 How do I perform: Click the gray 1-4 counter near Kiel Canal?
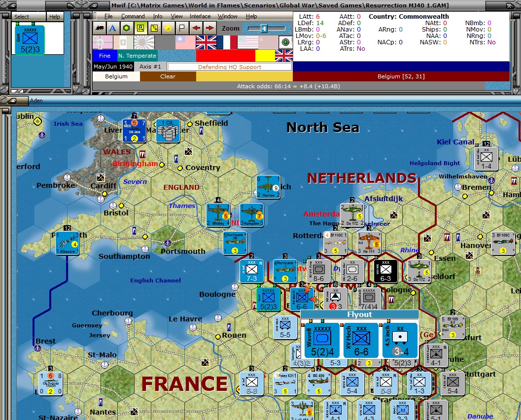(x=486, y=159)
